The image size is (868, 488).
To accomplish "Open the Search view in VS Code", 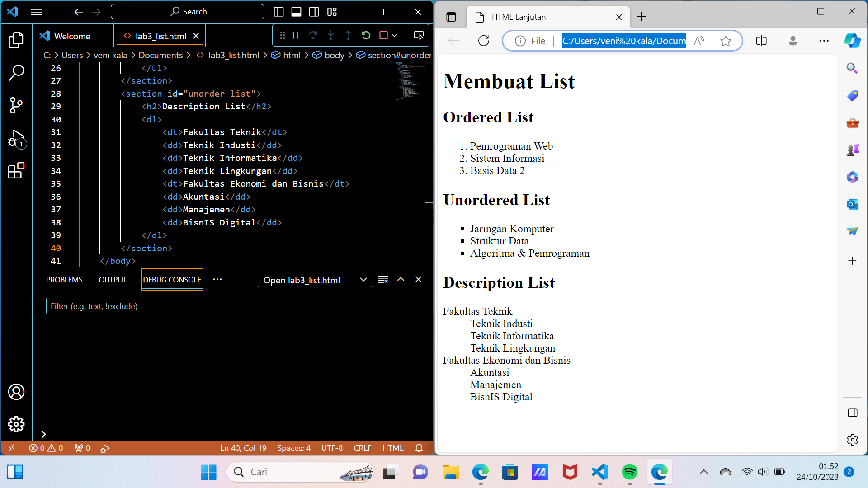I will [x=16, y=72].
